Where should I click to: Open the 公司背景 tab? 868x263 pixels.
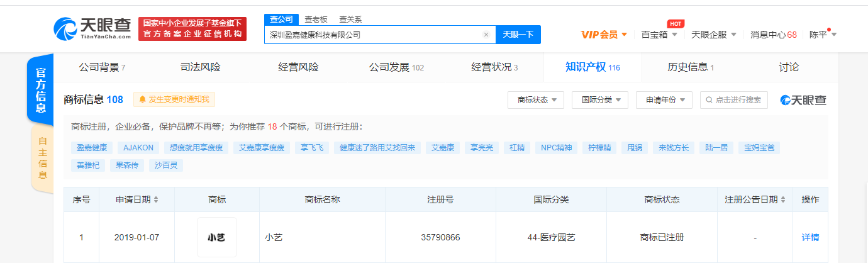coord(102,67)
